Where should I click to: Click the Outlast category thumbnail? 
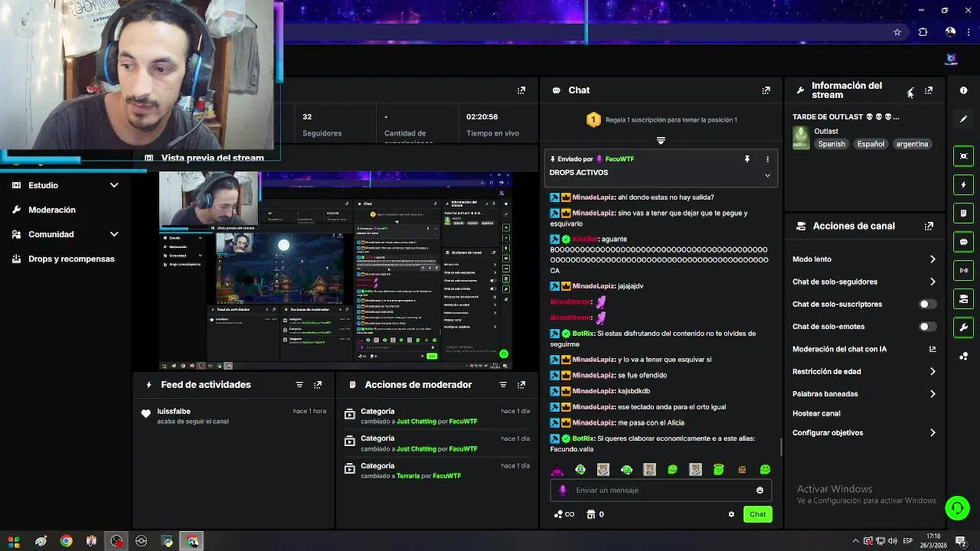pos(801,138)
